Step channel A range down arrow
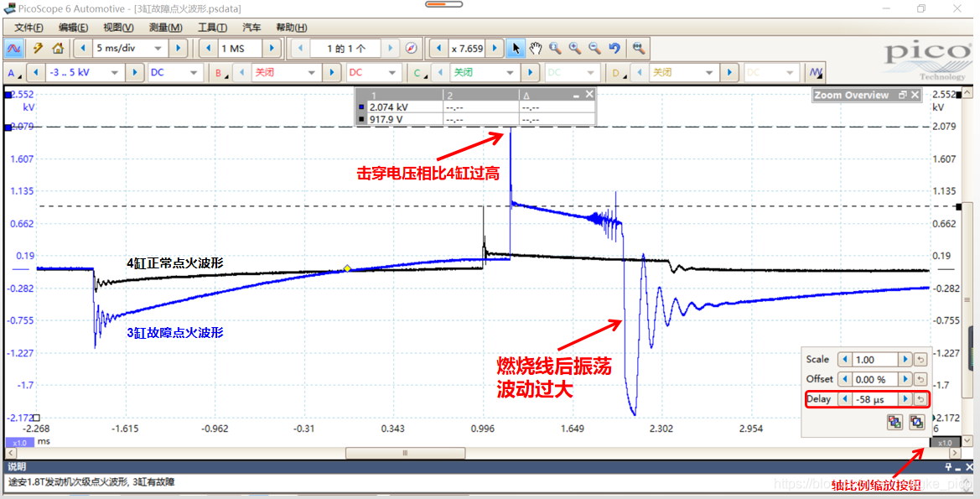 (35, 72)
